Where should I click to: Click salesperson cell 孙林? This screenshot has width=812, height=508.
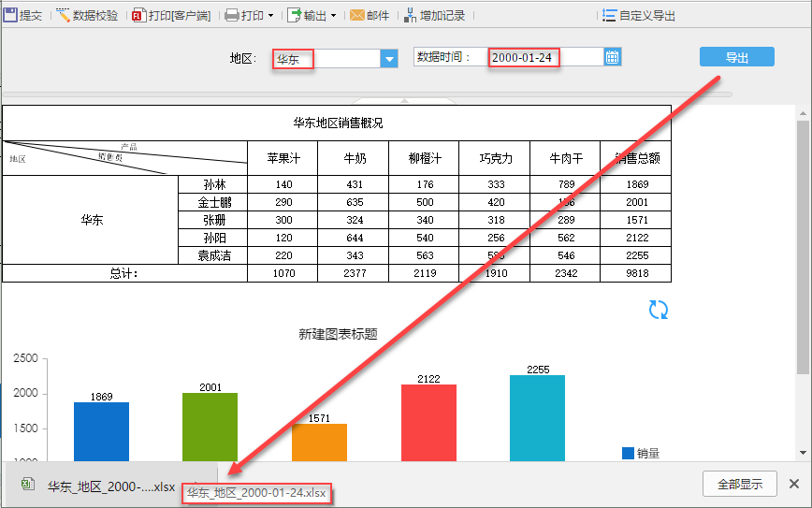click(x=213, y=184)
